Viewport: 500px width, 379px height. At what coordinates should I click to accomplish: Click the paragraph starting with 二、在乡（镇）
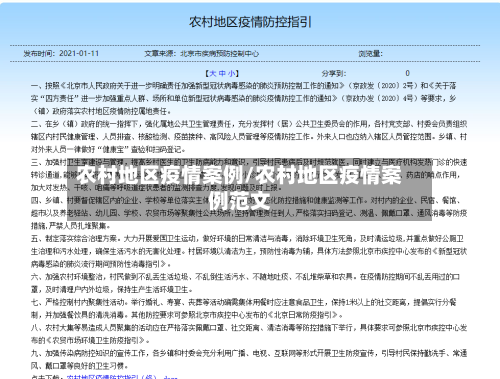point(249,137)
